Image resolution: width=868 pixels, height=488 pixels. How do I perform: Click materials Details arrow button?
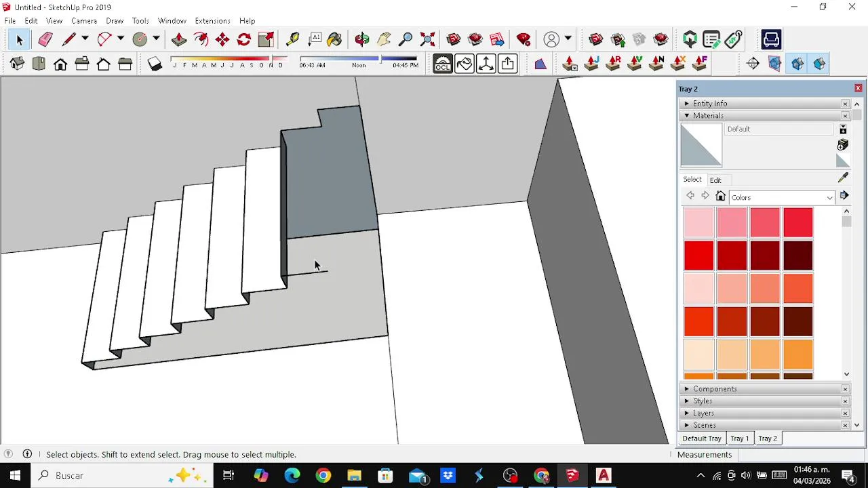(844, 196)
